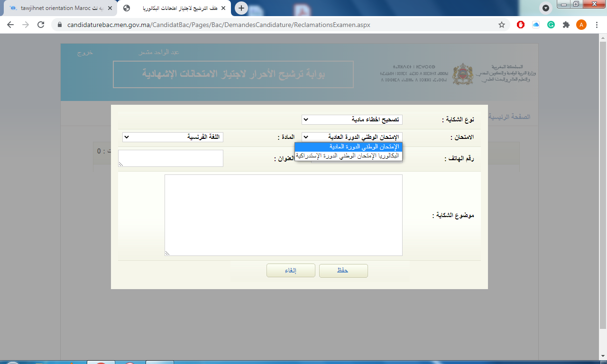Viewport: 607px width, 364px height.
Task: Collapse the الامتحان exam dropdown
Action: (352, 137)
